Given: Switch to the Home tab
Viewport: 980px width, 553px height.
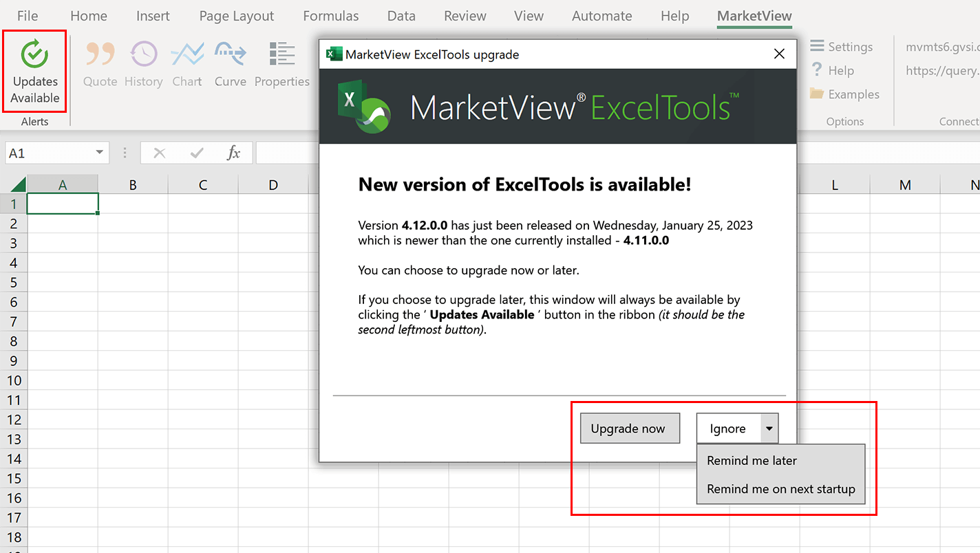Looking at the screenshot, I should tap(89, 16).
